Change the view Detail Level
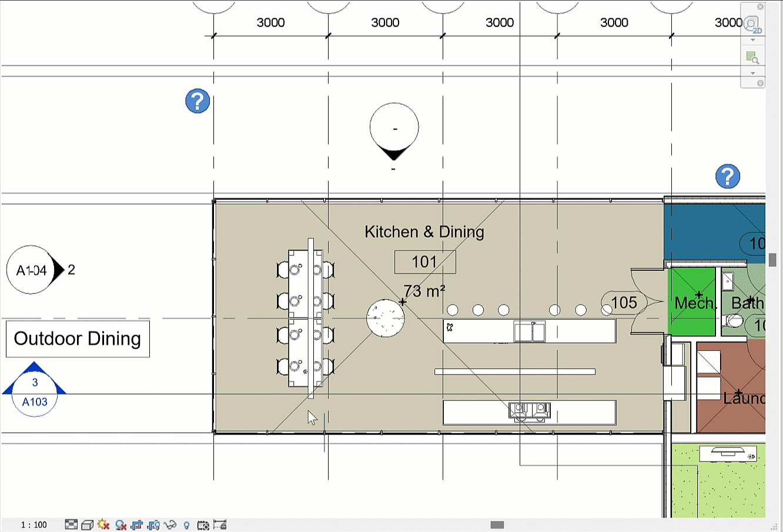783x532 pixels. click(x=71, y=524)
